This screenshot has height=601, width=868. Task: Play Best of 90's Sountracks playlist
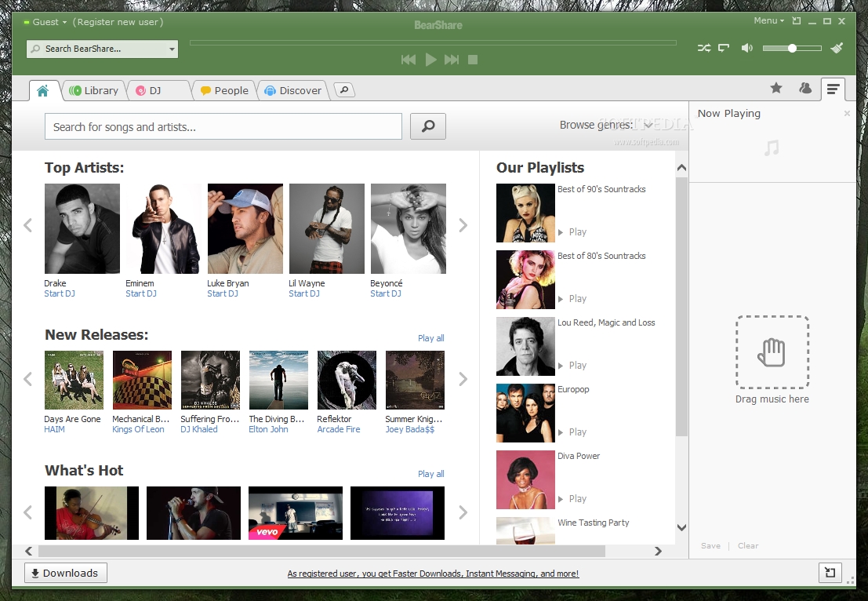pos(572,232)
